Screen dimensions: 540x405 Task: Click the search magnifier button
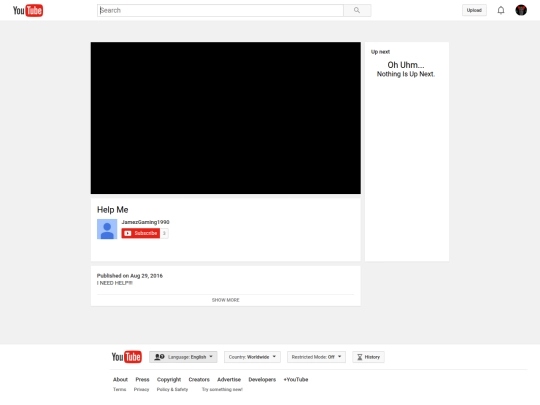pyautogui.click(x=357, y=10)
